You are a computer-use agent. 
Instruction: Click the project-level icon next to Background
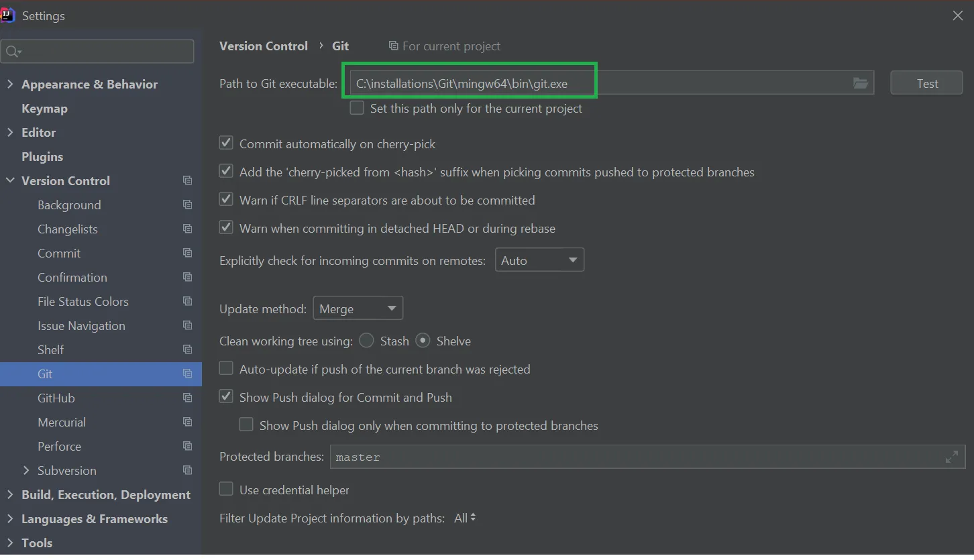[188, 205]
